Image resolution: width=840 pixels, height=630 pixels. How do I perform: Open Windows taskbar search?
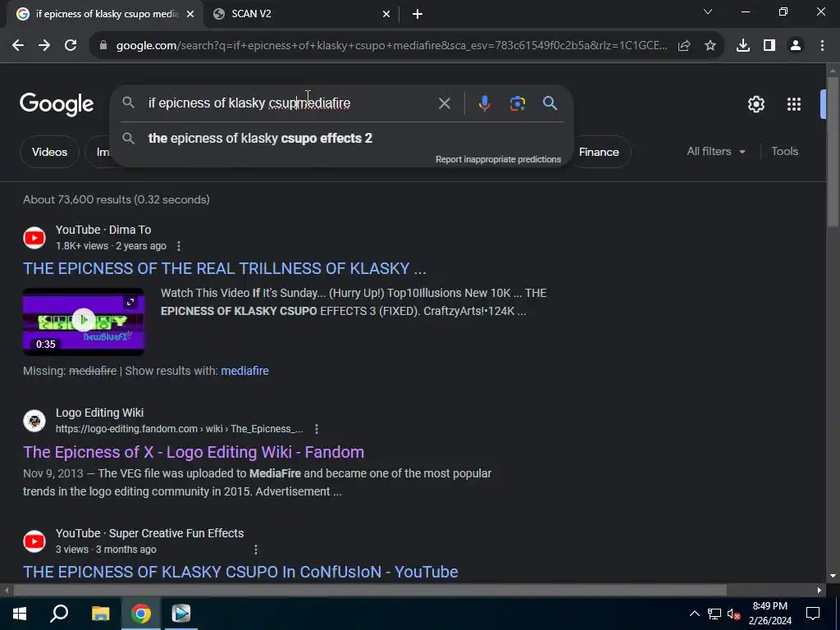click(59, 614)
